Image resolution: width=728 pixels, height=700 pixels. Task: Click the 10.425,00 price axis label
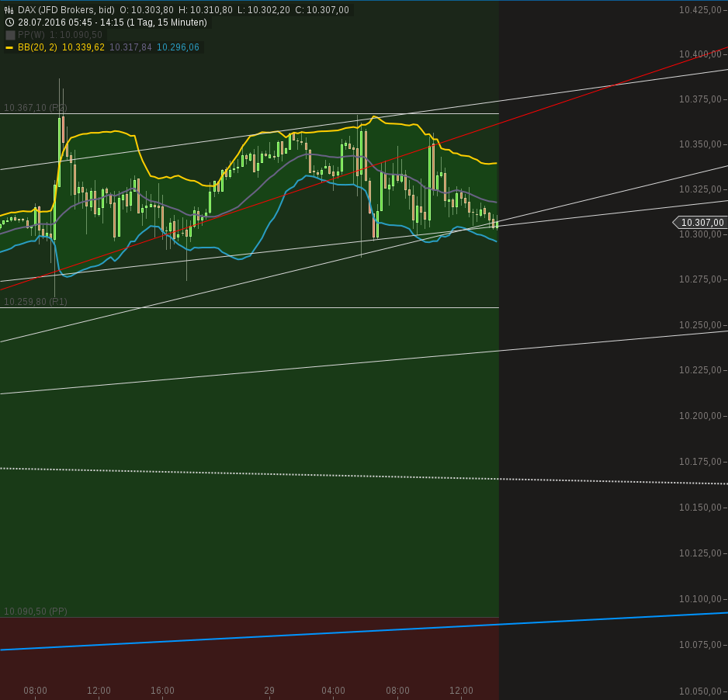(x=700, y=10)
